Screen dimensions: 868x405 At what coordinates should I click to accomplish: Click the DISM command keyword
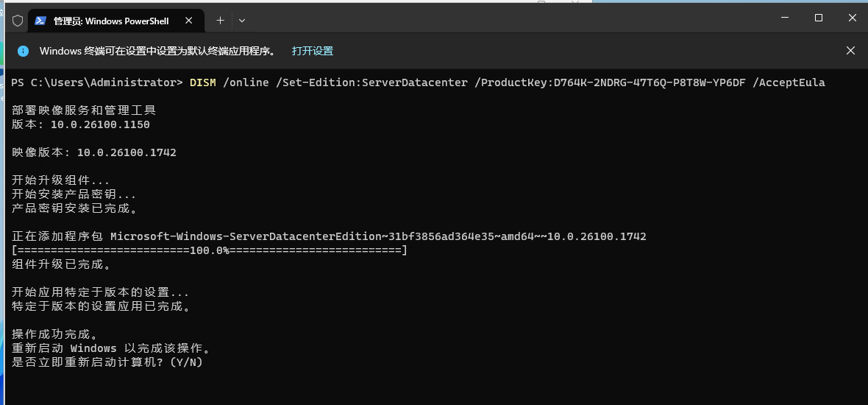click(202, 82)
